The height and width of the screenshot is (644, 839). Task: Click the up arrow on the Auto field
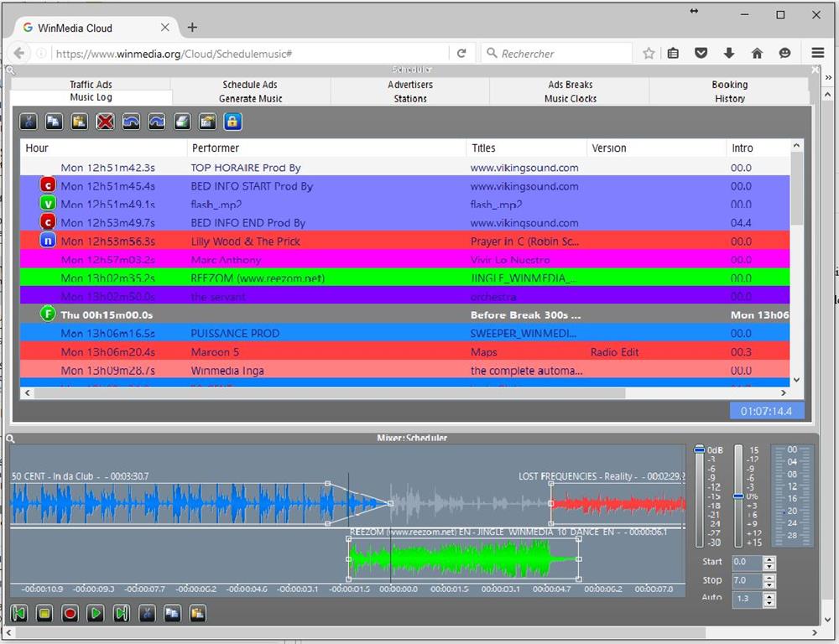[769, 595]
